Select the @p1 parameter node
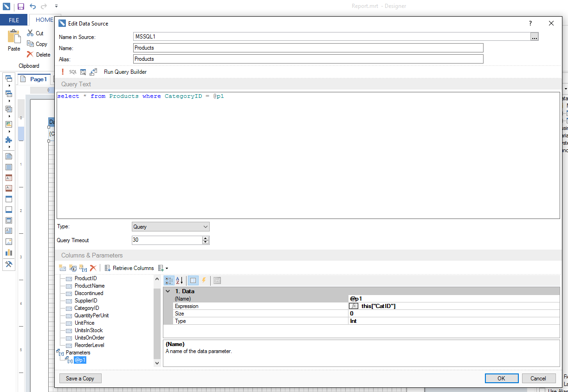This screenshot has height=392, width=568. coord(80,360)
